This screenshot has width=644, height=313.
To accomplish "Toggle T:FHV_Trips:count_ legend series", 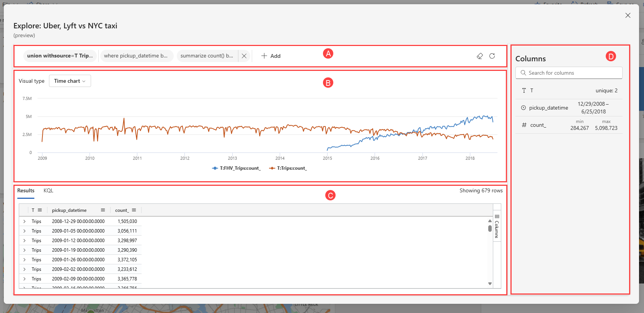I will coord(236,168).
